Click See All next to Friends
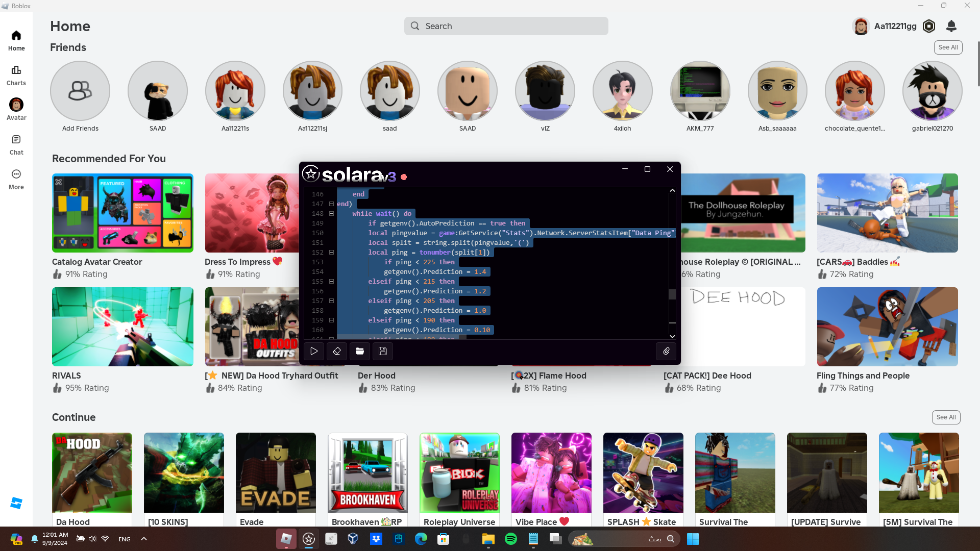Screen dimensions: 980x551 coord(948,47)
